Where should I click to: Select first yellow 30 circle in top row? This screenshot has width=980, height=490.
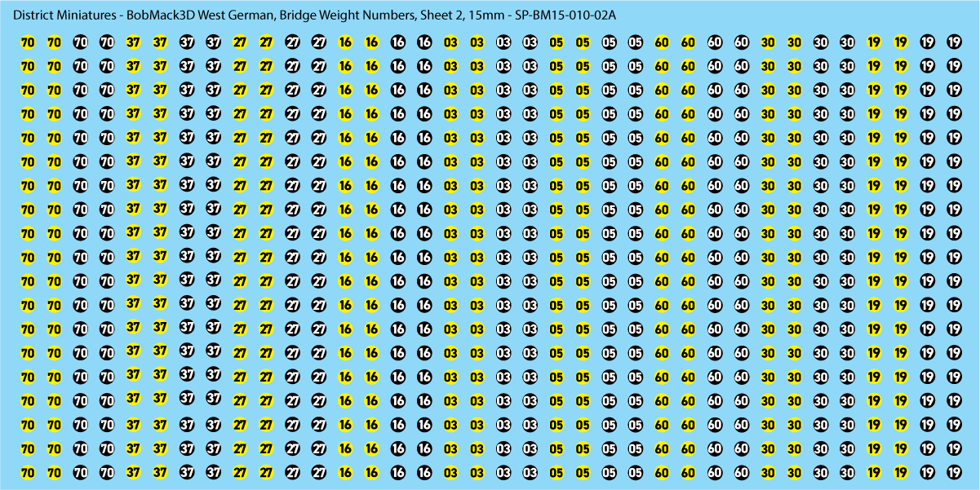(x=768, y=42)
